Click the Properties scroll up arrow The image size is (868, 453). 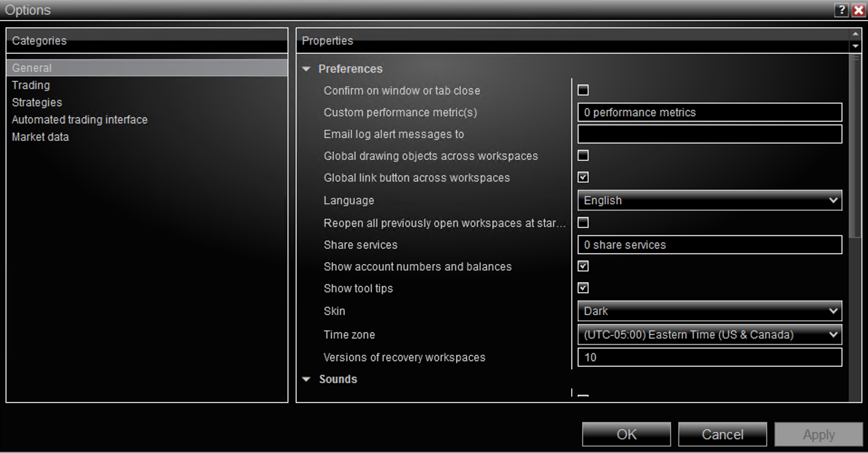click(855, 34)
